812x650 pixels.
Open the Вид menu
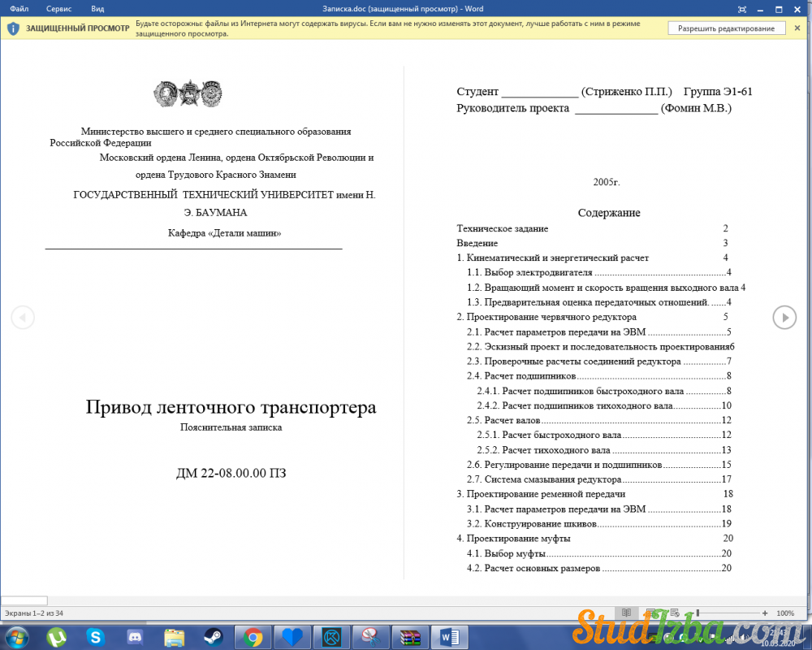point(97,9)
